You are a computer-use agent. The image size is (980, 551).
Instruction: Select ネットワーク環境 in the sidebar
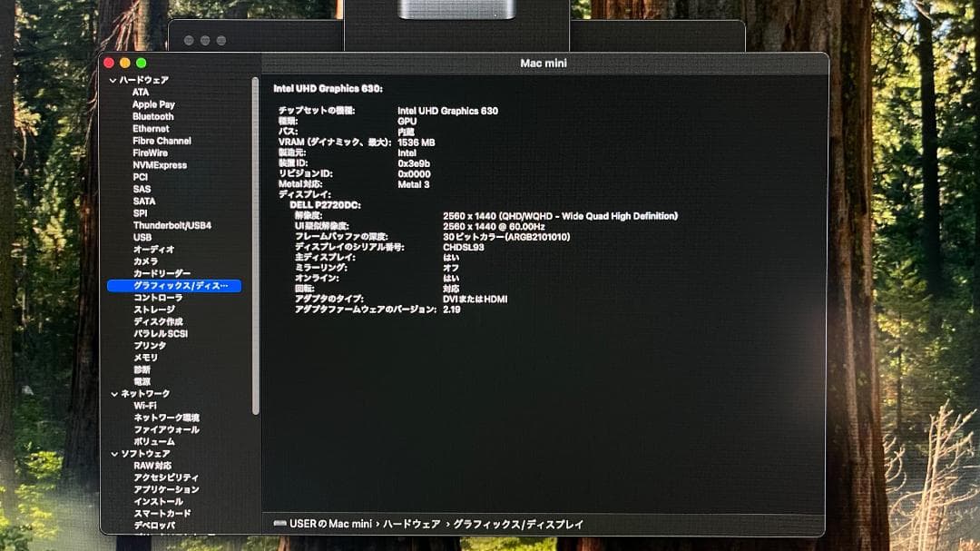point(167,418)
